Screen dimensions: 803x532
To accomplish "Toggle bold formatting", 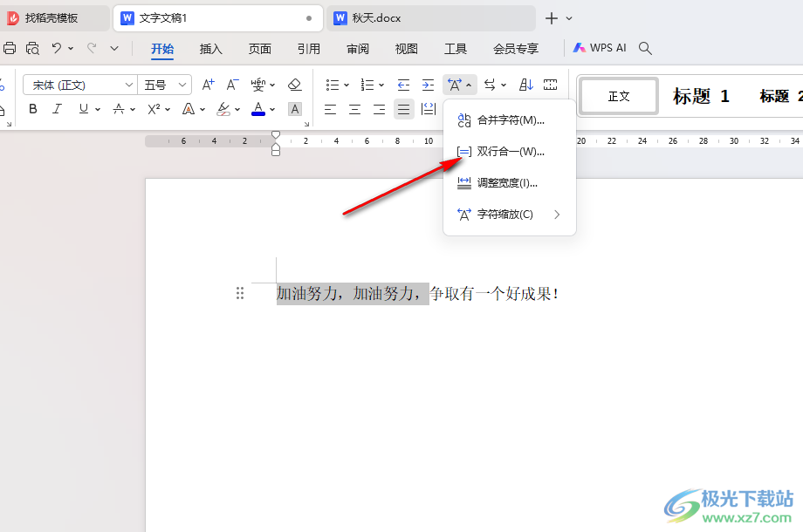I will point(33,109).
